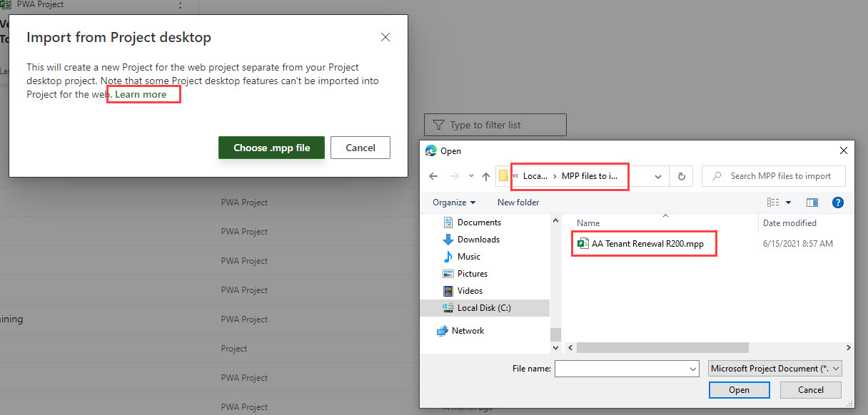Close the Import from Project desktop dialog
Screen dimensions: 868x415
[385, 37]
